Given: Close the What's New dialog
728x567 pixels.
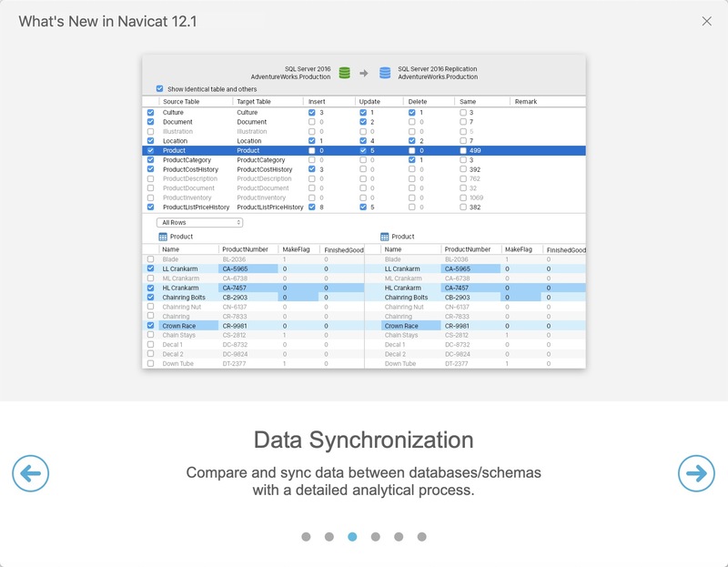Looking at the screenshot, I should pos(707,21).
